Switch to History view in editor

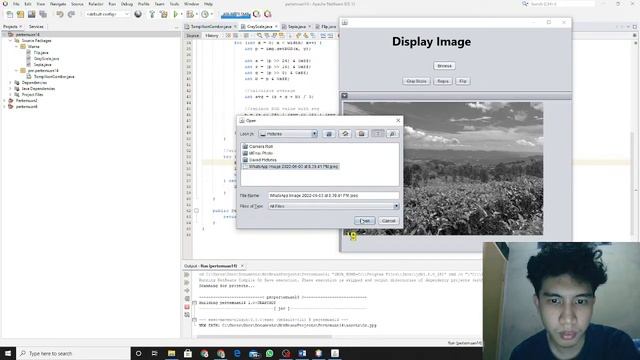click(211, 36)
